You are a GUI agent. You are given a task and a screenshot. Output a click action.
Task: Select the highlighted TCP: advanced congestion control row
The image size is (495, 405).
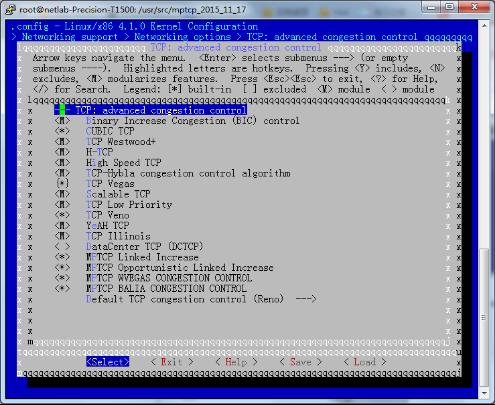point(150,110)
